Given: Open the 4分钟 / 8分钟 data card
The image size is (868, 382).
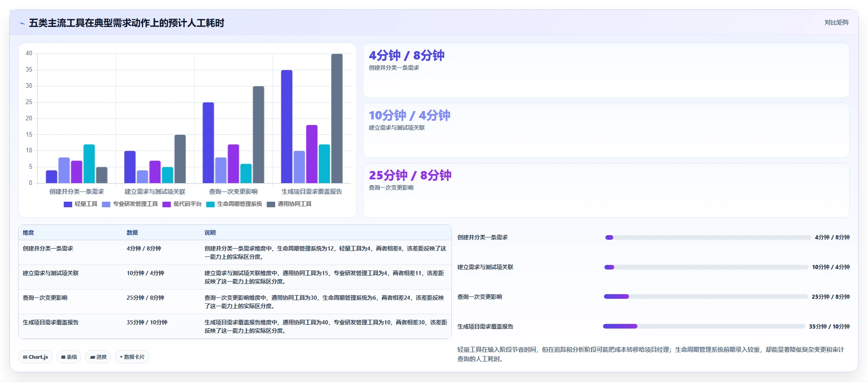Looking at the screenshot, I should point(606,71).
